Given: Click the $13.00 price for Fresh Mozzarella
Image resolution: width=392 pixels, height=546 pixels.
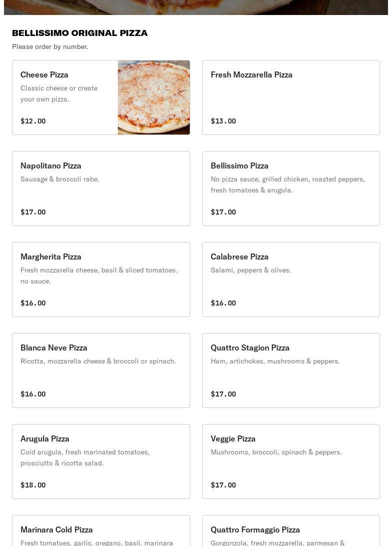Looking at the screenshot, I should tap(223, 121).
